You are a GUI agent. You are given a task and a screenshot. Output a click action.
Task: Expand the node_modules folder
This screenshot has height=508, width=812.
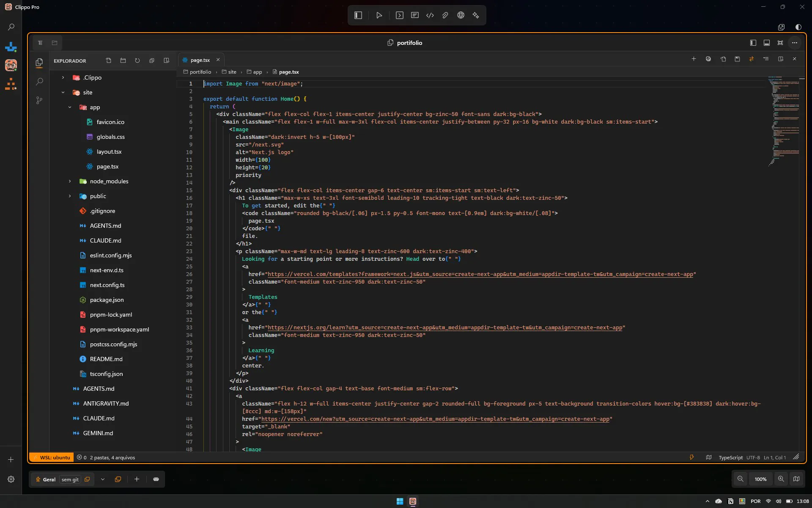[70, 181]
